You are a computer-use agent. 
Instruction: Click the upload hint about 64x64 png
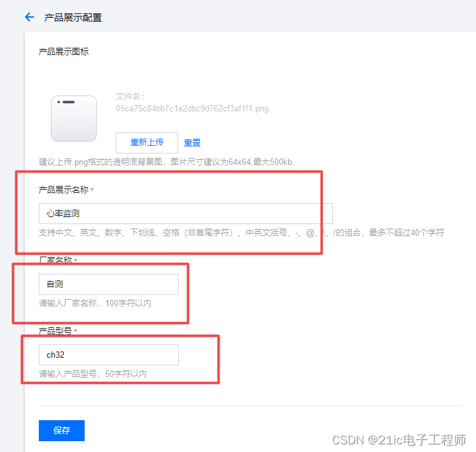coord(165,162)
